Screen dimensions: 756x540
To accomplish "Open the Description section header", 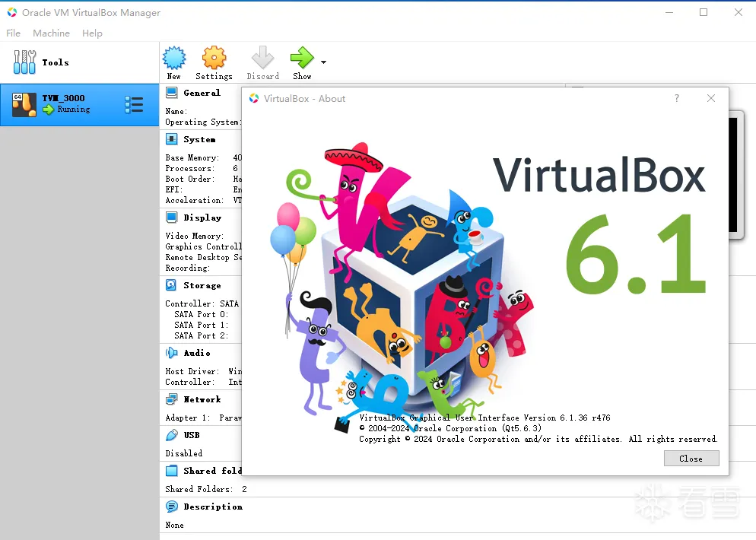I will [213, 507].
